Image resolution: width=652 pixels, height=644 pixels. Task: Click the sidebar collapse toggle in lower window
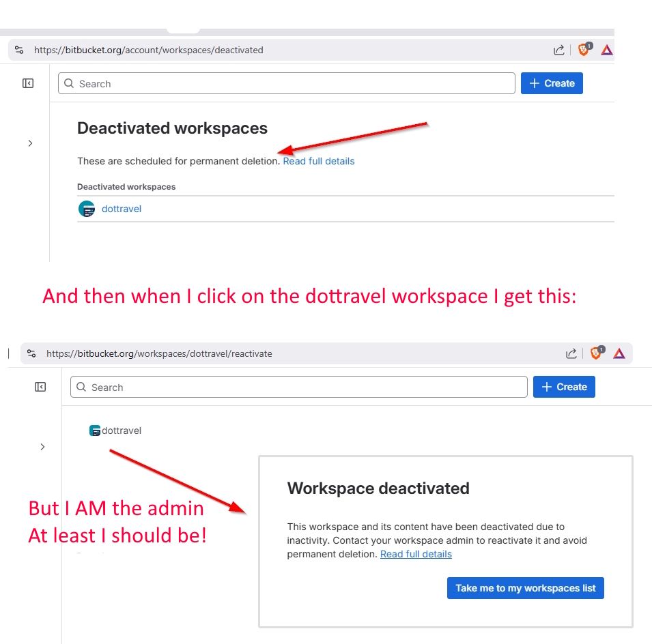40,386
